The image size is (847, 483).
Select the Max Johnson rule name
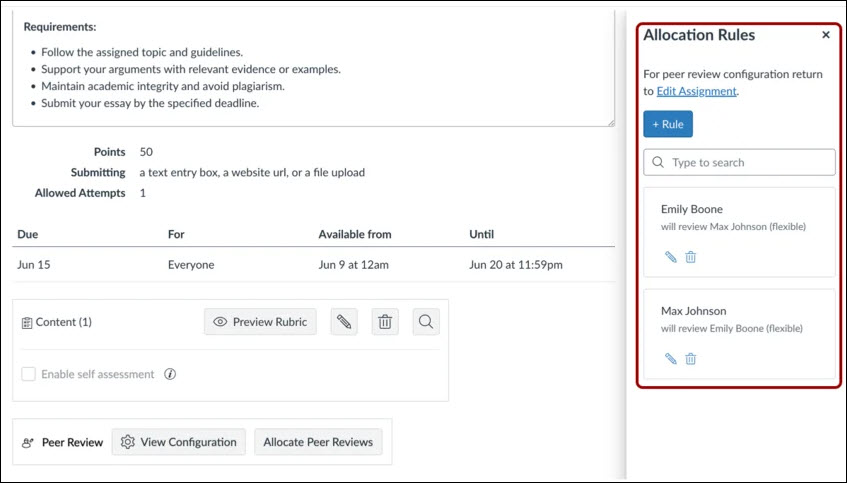(694, 311)
